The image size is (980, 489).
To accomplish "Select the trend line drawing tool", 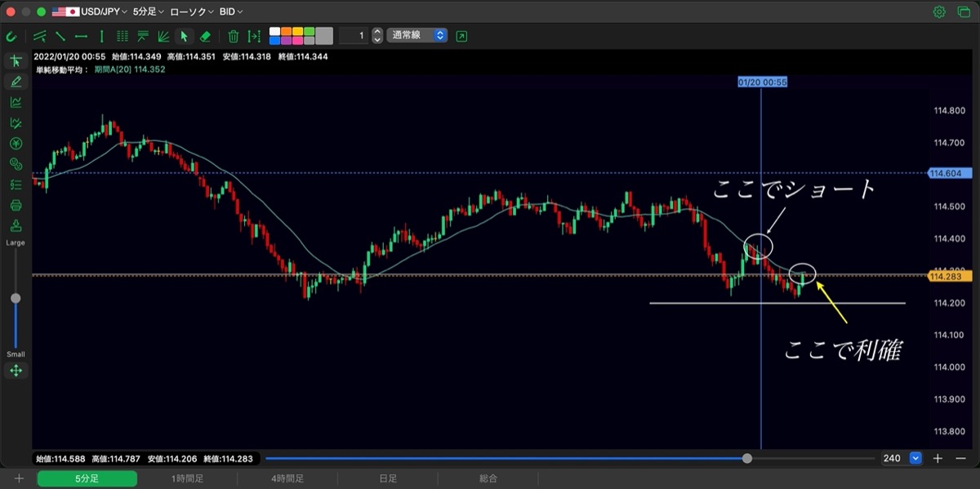I will pyautogui.click(x=60, y=36).
